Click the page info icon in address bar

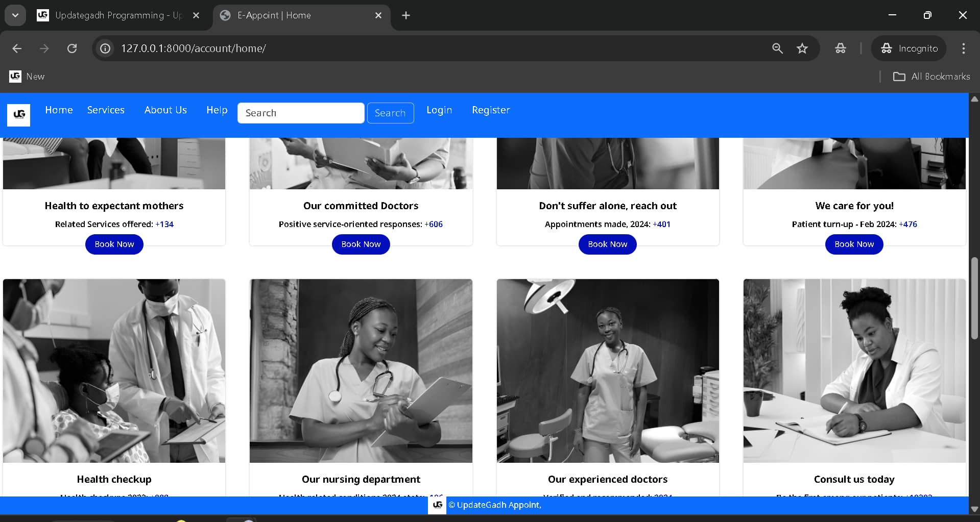[x=105, y=48]
